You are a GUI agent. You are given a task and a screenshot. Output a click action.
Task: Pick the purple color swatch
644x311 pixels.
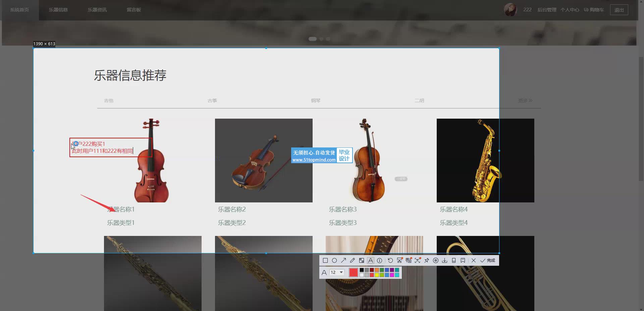(392, 270)
